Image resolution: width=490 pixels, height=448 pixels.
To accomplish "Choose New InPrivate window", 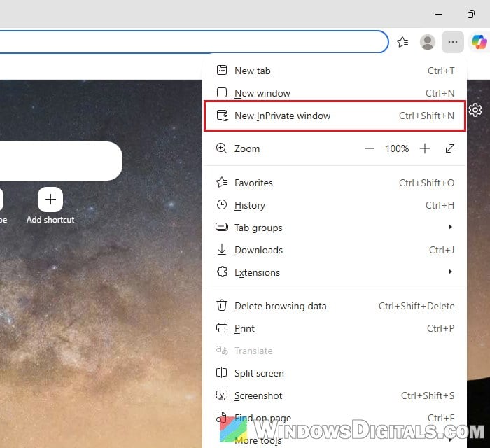I will tap(335, 115).
